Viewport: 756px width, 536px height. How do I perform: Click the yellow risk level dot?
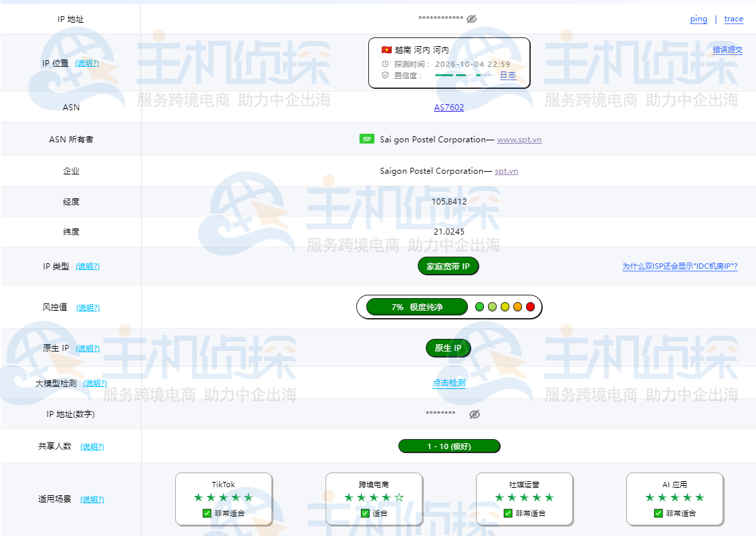(505, 307)
